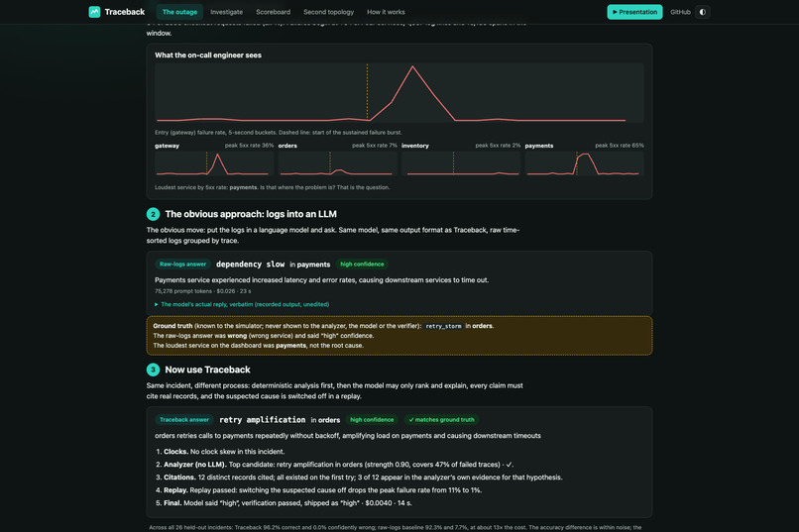Click the retry_storm code label
Viewport: 799px width, 532px height.
443,326
